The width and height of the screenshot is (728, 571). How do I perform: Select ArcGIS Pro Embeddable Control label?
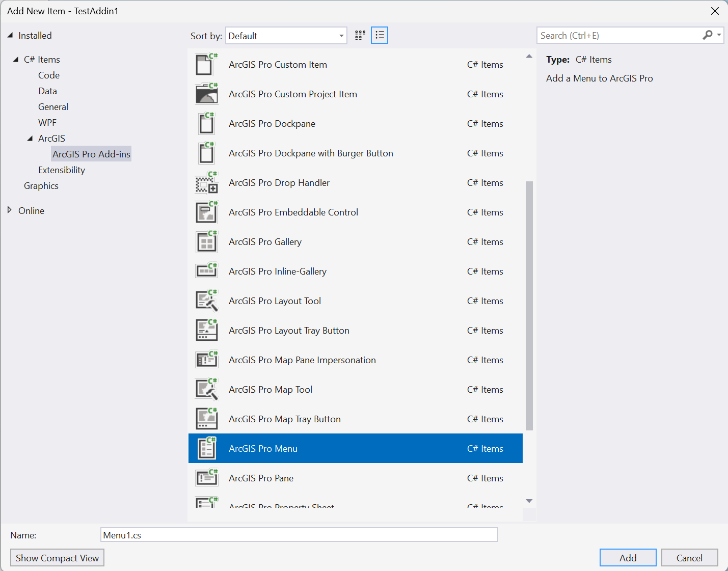(293, 212)
